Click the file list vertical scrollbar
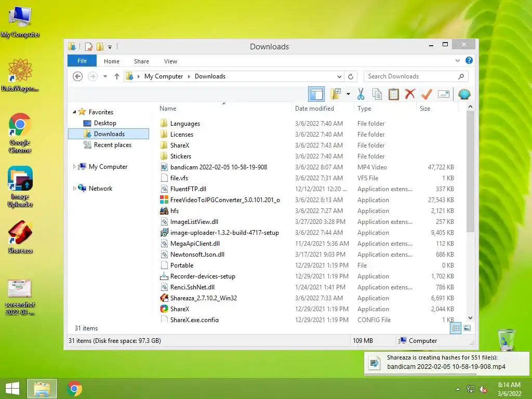Viewport: 532px width, 399px height. (470, 171)
